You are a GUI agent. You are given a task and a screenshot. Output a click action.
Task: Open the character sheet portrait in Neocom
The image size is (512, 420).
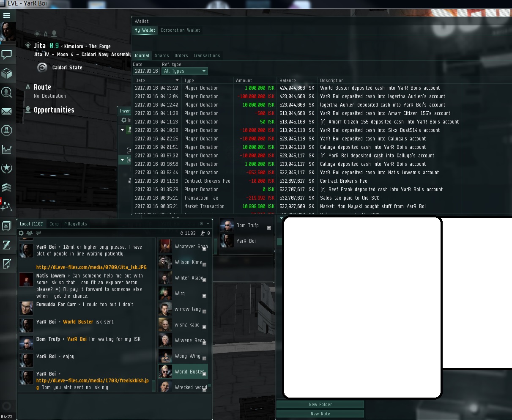[x=8, y=32]
